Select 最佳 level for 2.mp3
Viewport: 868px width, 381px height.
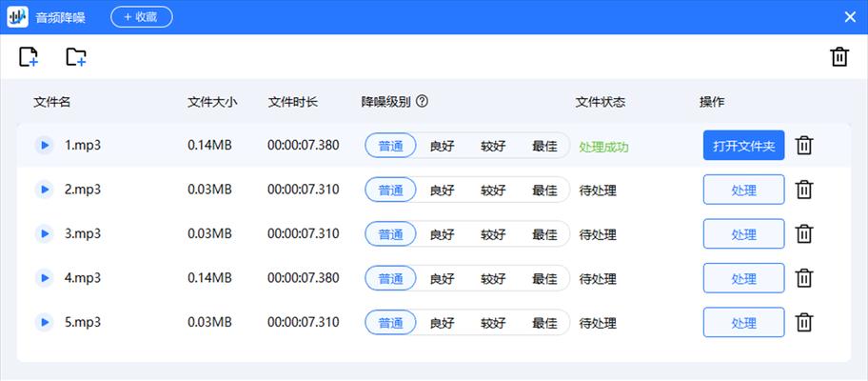[544, 190]
